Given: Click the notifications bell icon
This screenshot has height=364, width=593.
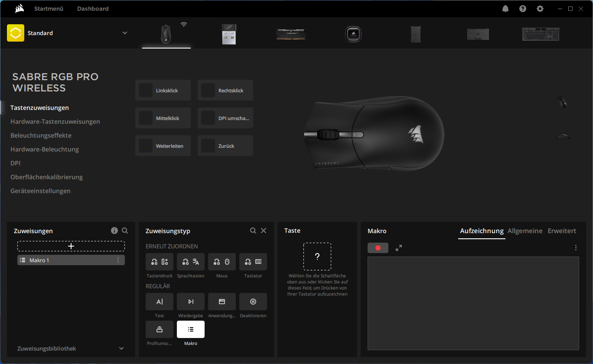Looking at the screenshot, I should pos(505,9).
